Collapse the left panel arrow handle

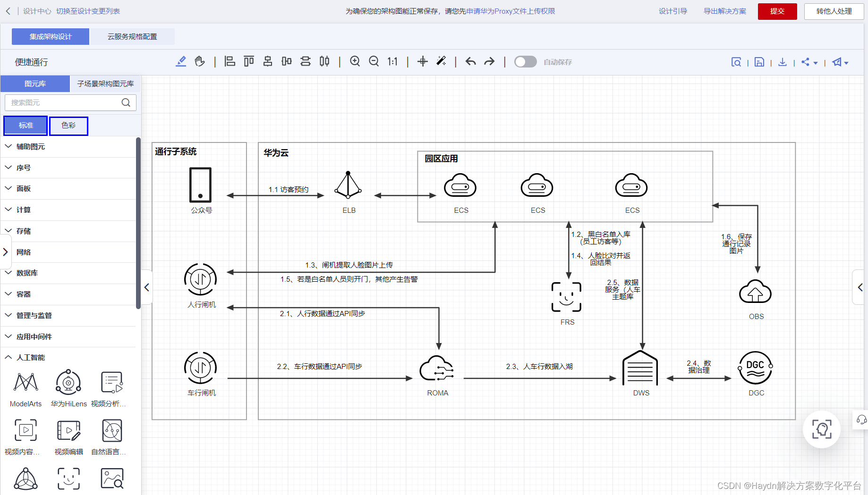[147, 287]
